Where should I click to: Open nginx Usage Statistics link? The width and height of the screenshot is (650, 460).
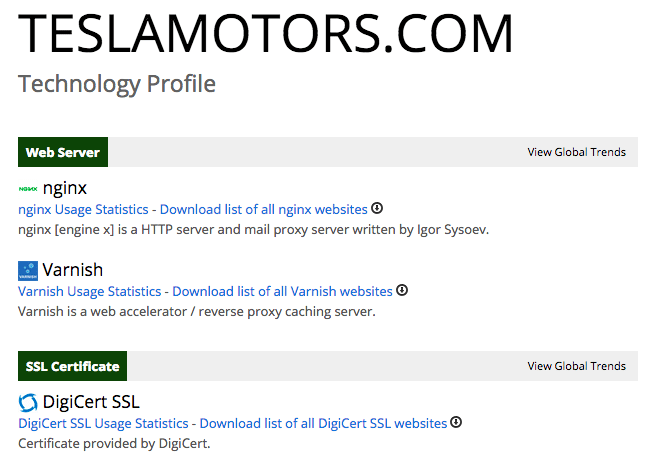(83, 210)
